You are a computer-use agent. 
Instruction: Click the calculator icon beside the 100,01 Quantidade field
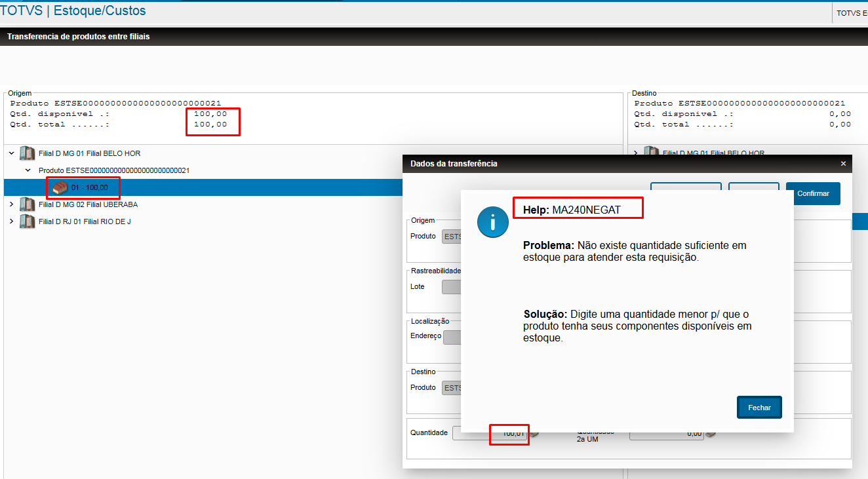(x=534, y=433)
